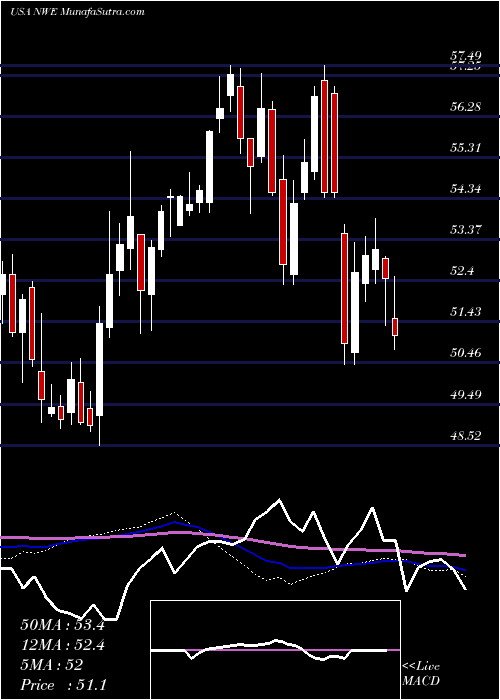Click the 54.34 price axis label
This screenshot has height=700, width=500.
pyautogui.click(x=466, y=189)
